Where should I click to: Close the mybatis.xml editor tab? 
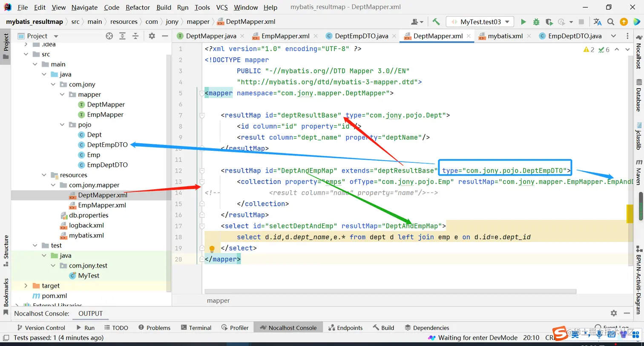[529, 36]
